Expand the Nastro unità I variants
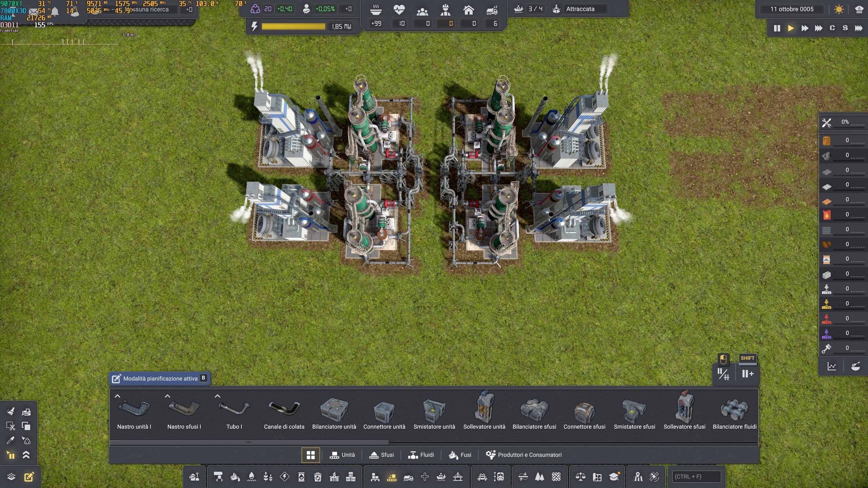The height and width of the screenshot is (488, 868). tap(117, 396)
